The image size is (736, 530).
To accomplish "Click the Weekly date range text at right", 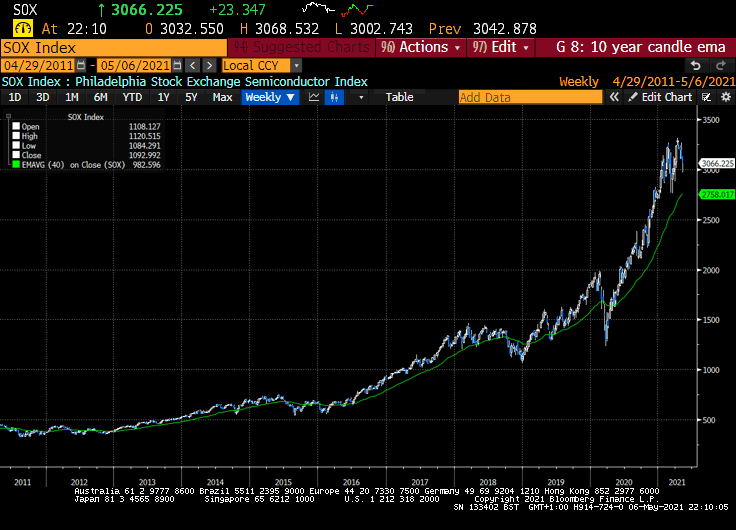I will click(x=647, y=82).
